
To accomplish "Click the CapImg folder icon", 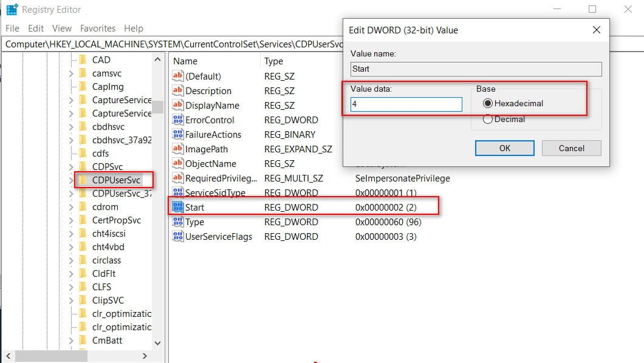I will coord(83,87).
